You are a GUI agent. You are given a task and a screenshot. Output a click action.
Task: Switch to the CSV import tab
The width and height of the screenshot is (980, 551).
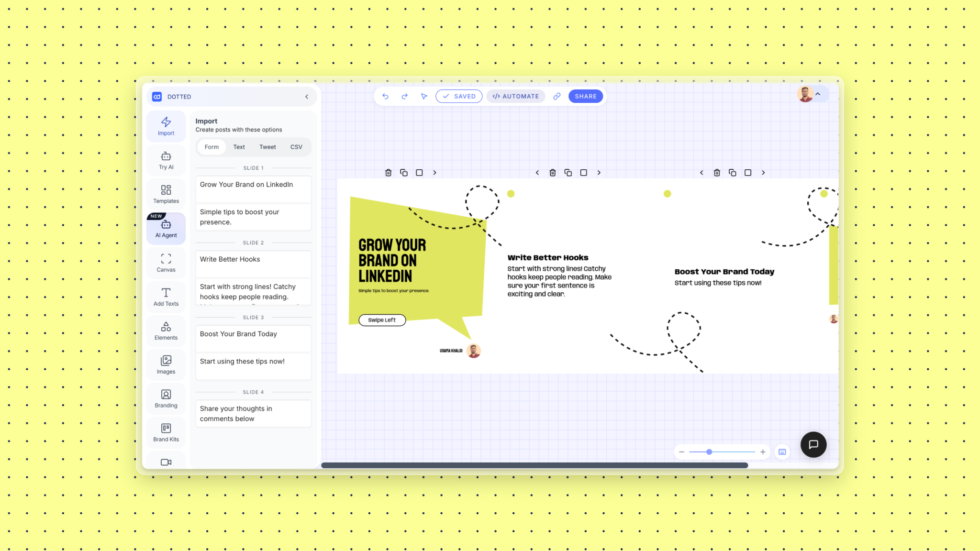pyautogui.click(x=296, y=147)
